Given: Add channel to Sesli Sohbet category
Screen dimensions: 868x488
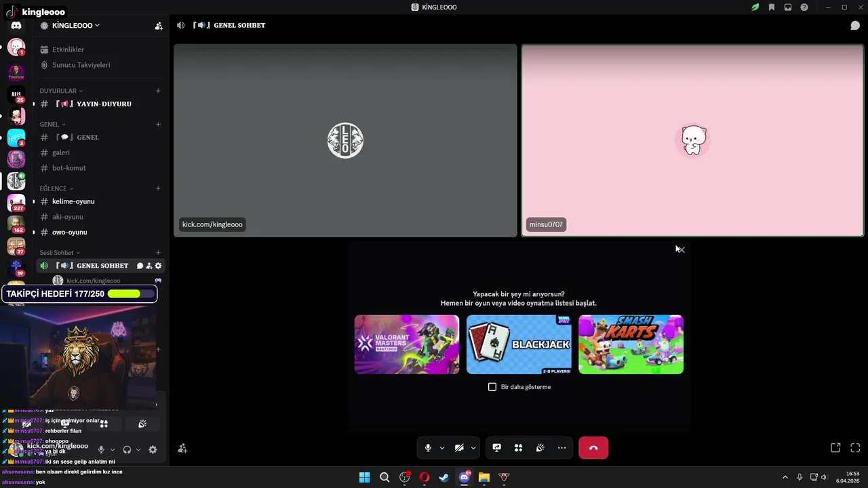Looking at the screenshot, I should (158, 253).
